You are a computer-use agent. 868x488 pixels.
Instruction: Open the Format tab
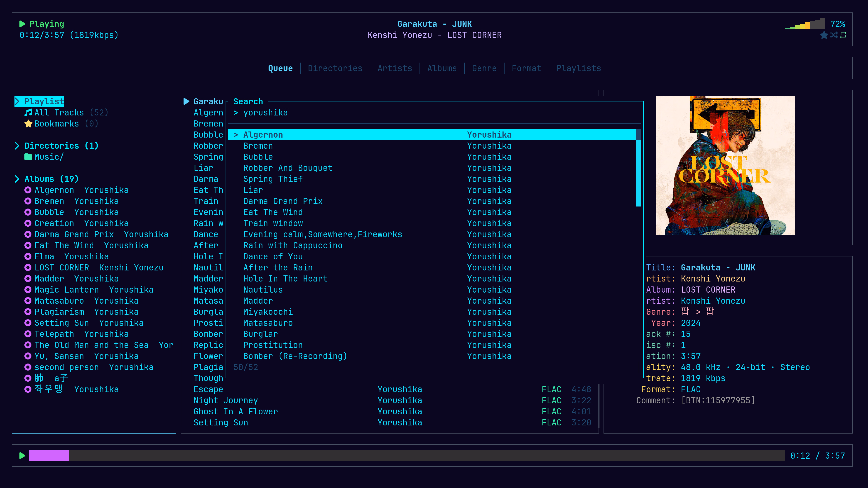(x=526, y=68)
